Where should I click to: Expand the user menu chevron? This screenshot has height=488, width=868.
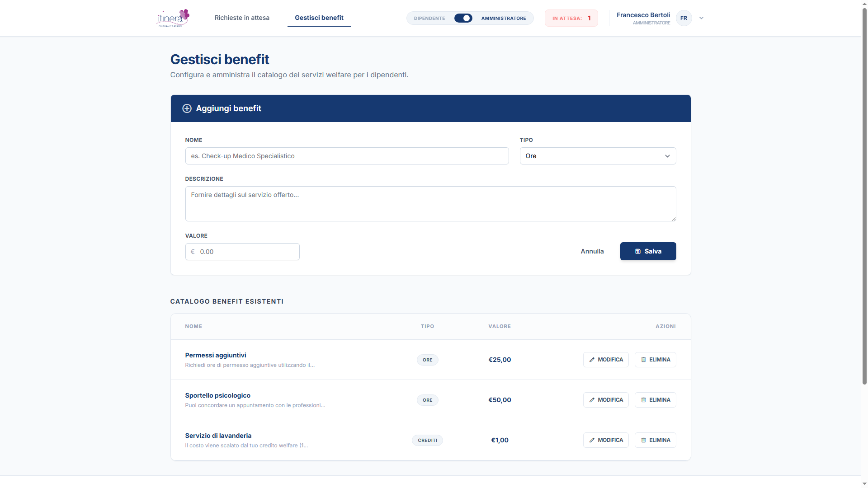[x=701, y=18]
